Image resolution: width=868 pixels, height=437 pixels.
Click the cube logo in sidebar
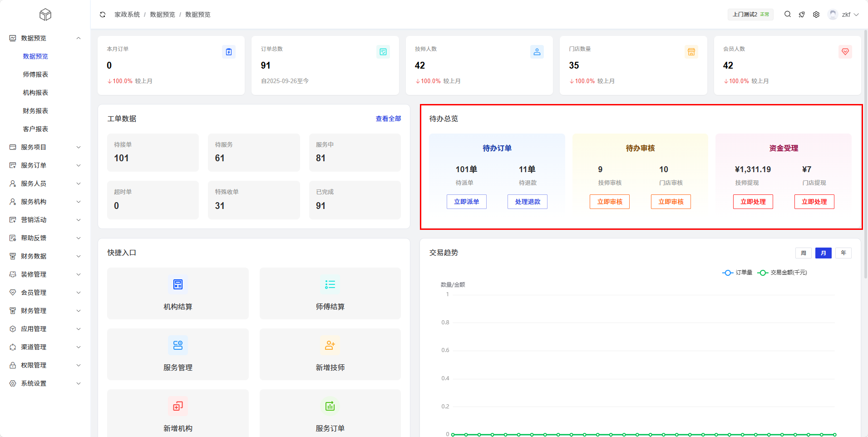pos(45,15)
